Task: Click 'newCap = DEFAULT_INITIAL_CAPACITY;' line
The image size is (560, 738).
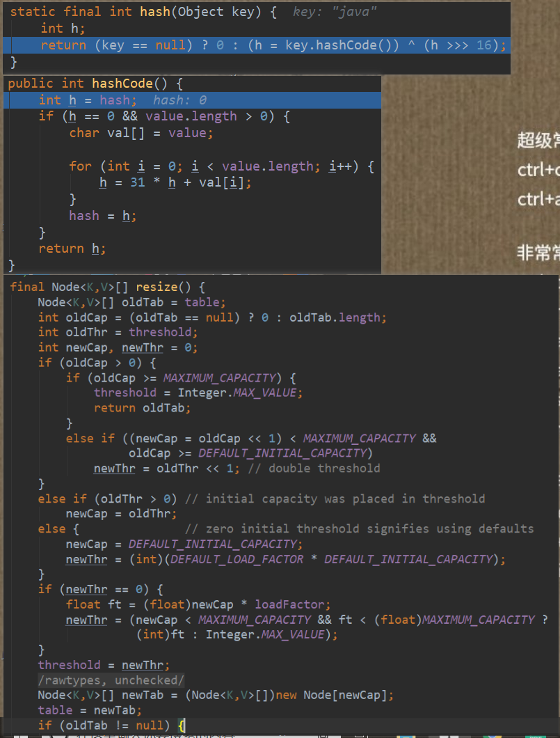Action: [x=184, y=544]
